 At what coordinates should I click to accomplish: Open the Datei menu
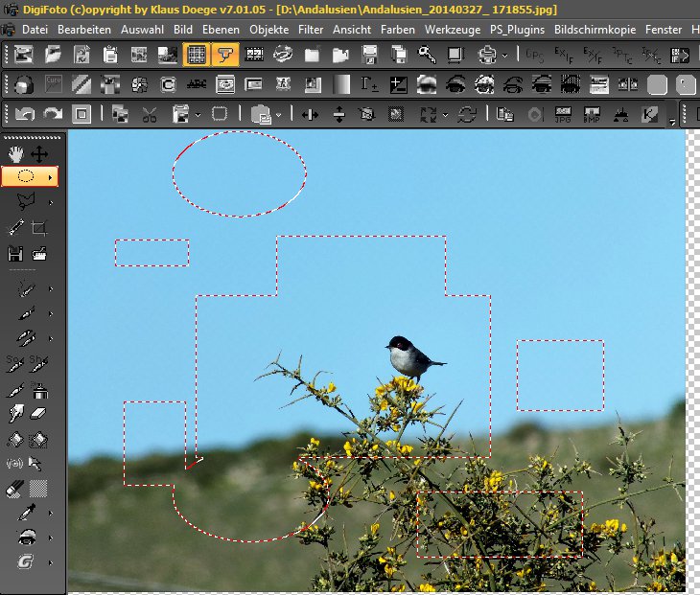[35, 30]
